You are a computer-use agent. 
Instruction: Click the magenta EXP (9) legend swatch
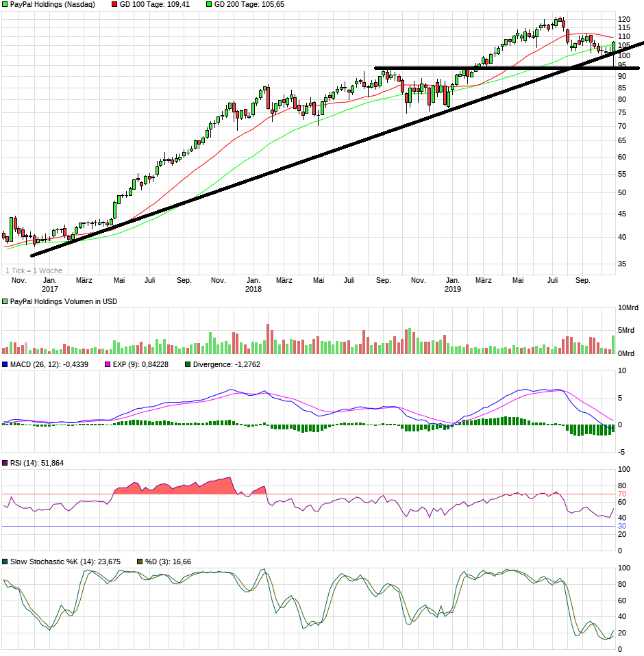coord(108,364)
